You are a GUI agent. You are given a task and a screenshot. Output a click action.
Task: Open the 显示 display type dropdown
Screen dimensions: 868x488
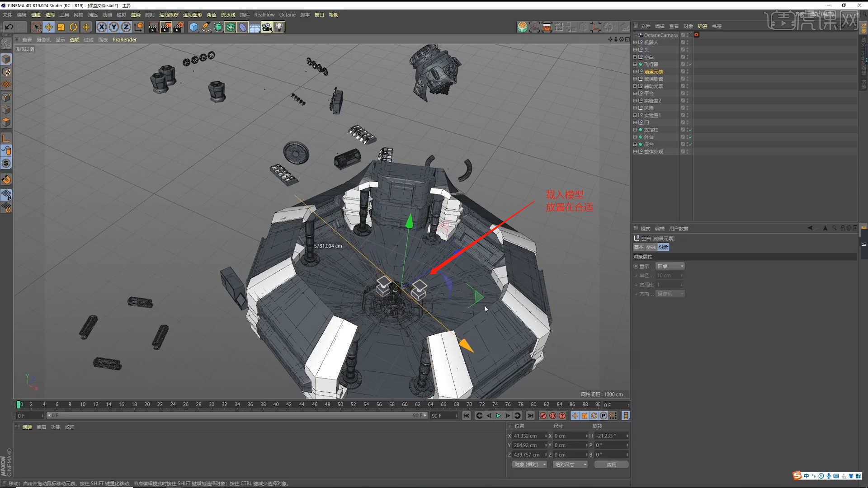click(670, 266)
